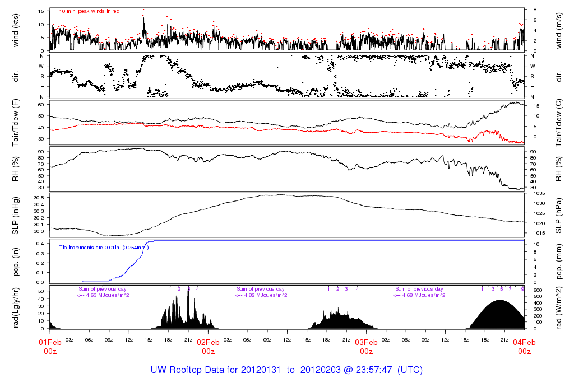Click the "rad (W/m^2)" axis label
Screen dimensions: 574x392
click(x=558, y=308)
